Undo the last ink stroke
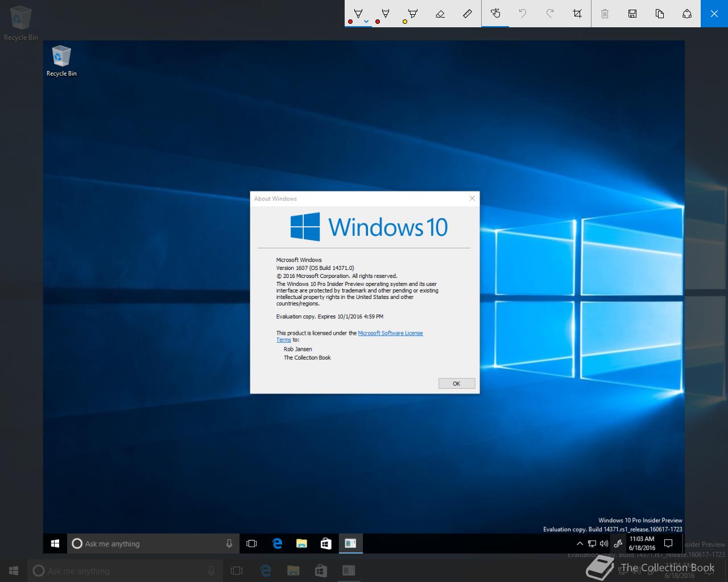Viewport: 728px width, 582px height. (523, 13)
